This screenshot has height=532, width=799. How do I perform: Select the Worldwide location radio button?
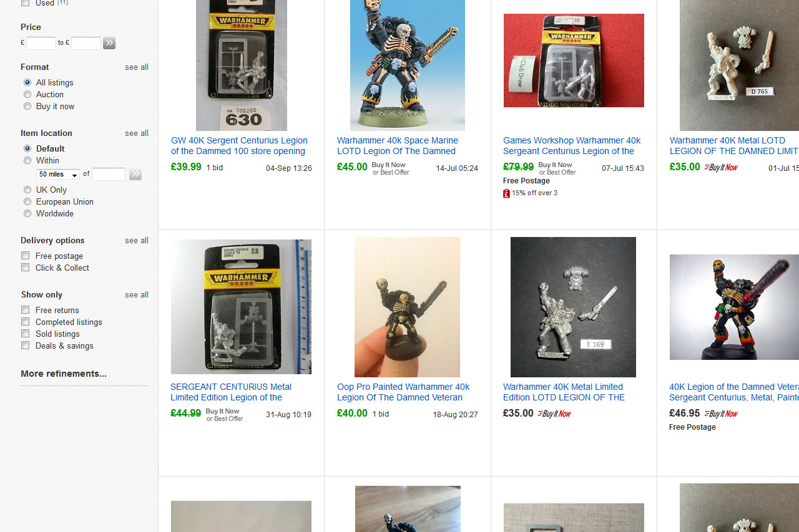tap(27, 213)
